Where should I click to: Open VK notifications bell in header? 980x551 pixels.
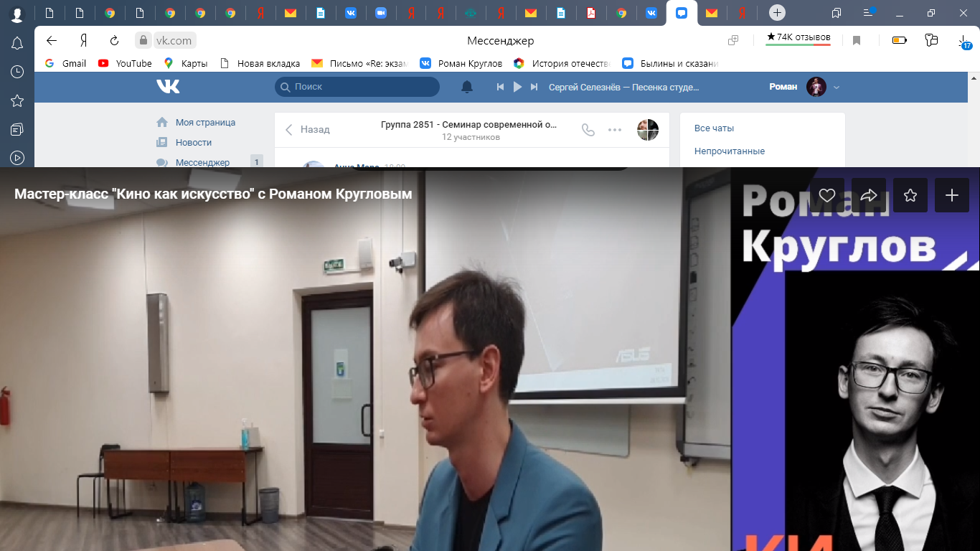click(467, 87)
